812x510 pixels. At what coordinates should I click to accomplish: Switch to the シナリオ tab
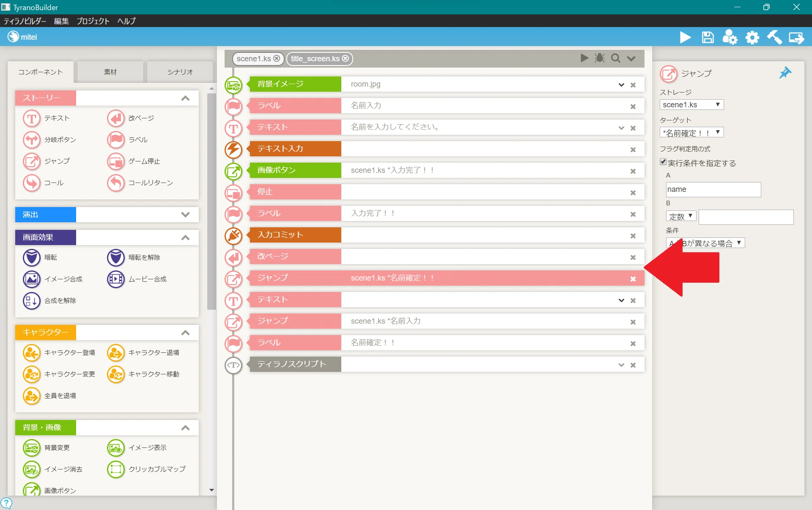coord(180,72)
